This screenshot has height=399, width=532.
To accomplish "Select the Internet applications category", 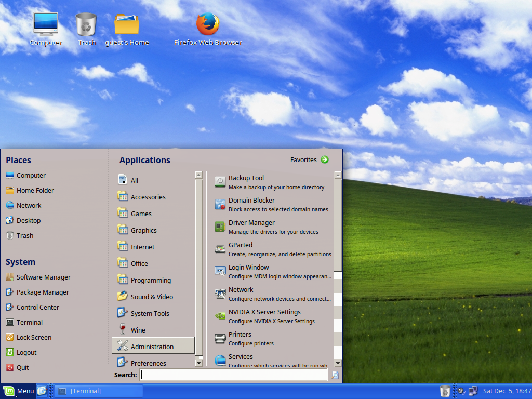I will coord(142,247).
